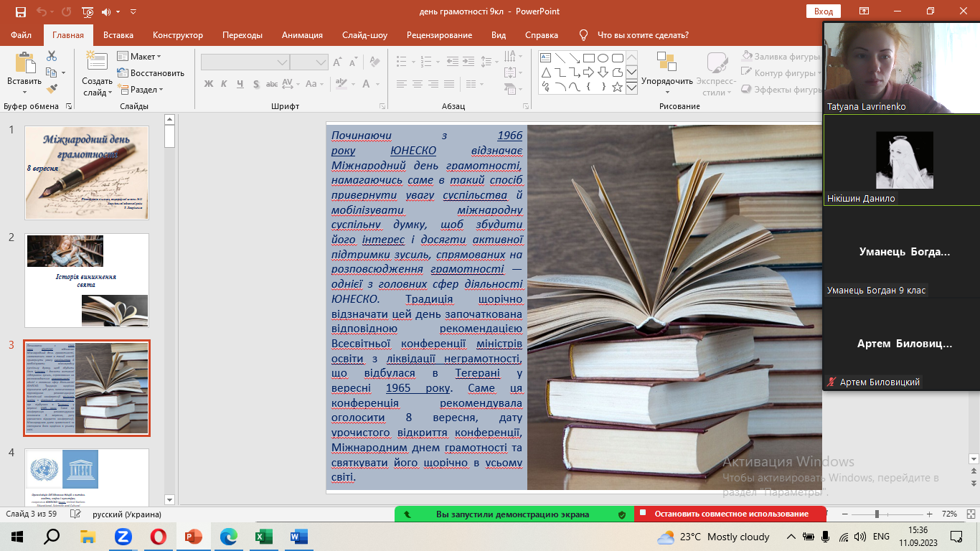Switch to the Переходы tab
Viewport: 980px width, 551px height.
pyautogui.click(x=242, y=35)
